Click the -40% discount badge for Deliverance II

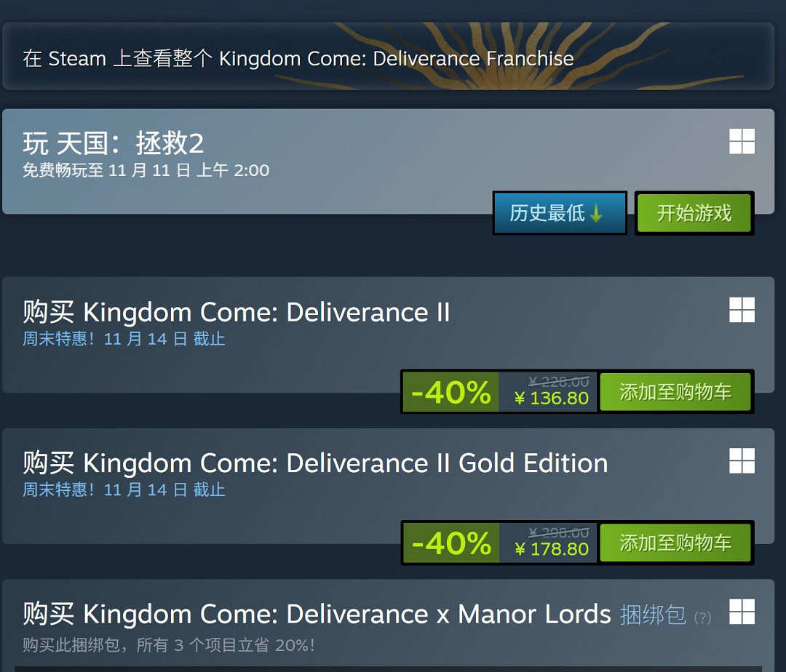[450, 391]
